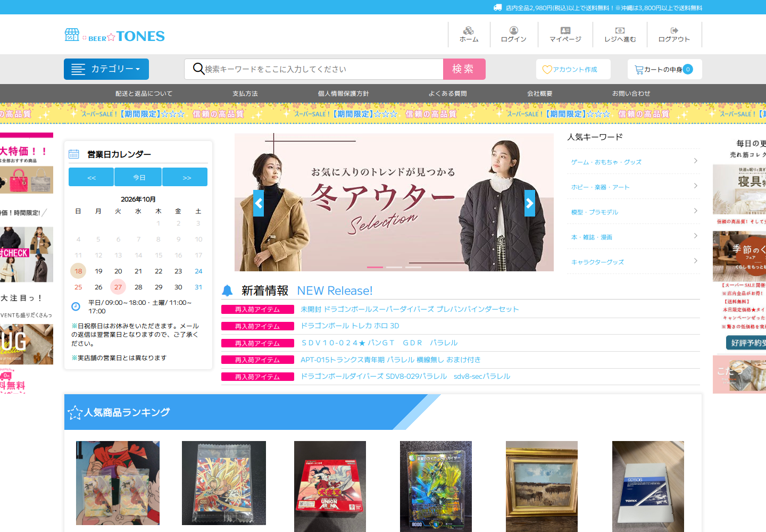The image size is (766, 532).
Task: Open APT-015トランクス青年期 パラレル link
Action: pyautogui.click(x=391, y=360)
